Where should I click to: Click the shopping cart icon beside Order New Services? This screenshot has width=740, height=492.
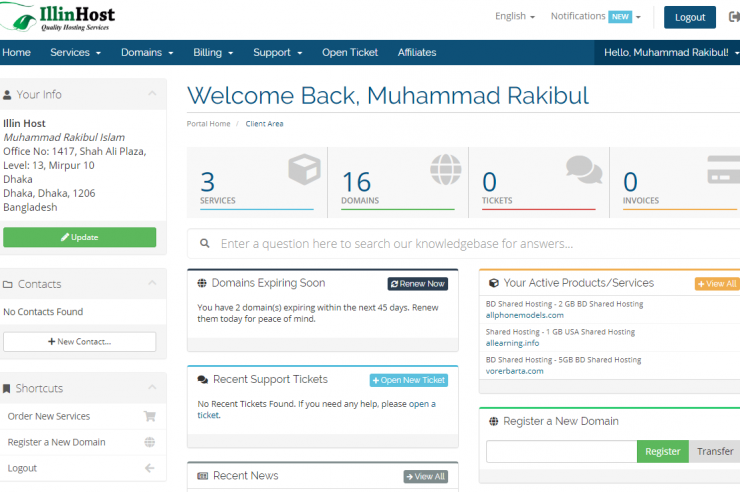pos(150,416)
